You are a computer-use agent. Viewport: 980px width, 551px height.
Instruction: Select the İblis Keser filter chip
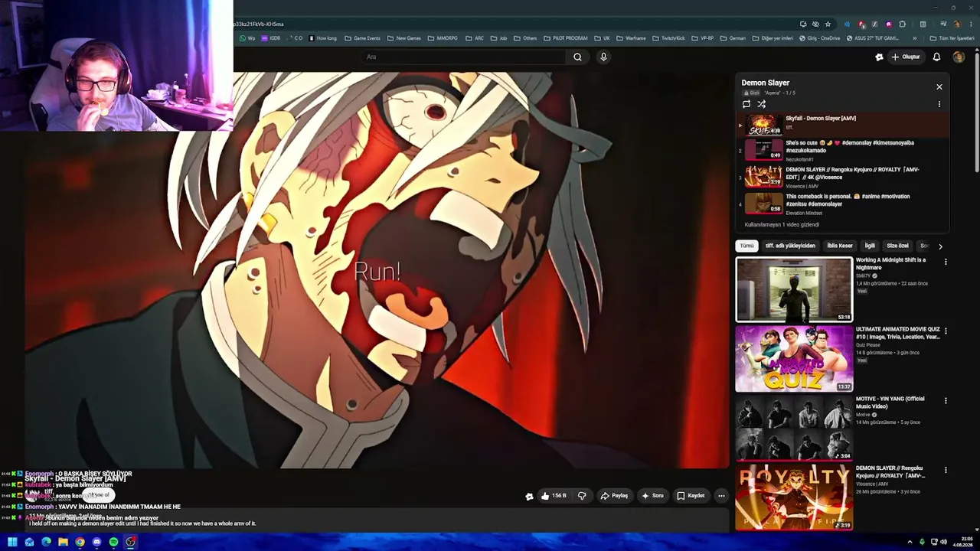(x=840, y=246)
